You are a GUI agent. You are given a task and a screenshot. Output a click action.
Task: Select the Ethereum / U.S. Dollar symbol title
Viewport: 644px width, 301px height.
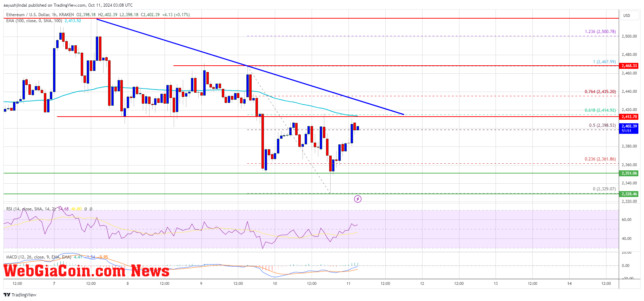[x=28, y=15]
